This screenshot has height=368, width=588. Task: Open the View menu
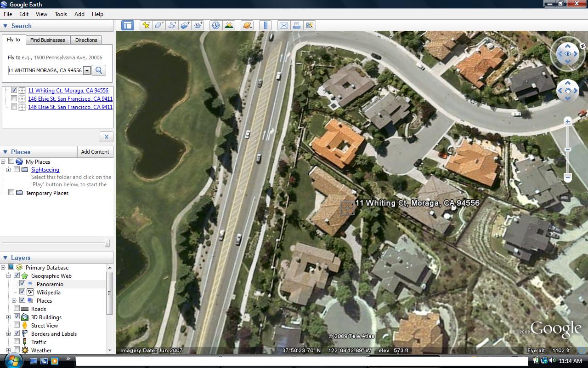[41, 14]
